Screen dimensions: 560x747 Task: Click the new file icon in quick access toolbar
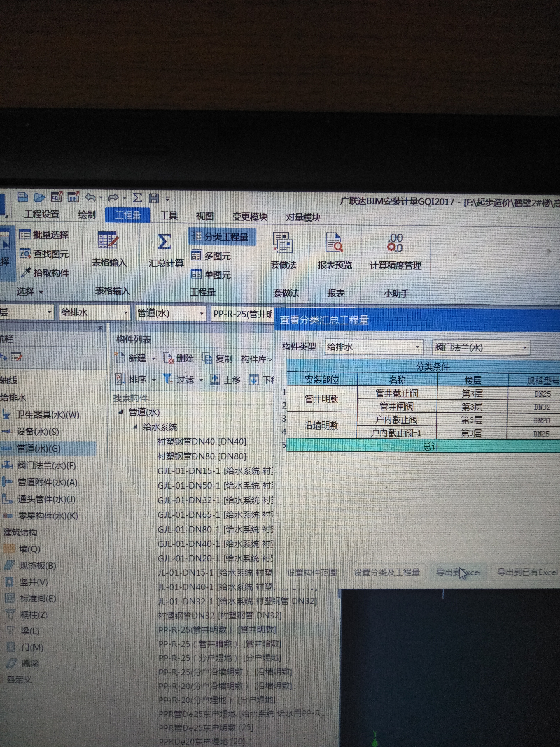tap(23, 197)
